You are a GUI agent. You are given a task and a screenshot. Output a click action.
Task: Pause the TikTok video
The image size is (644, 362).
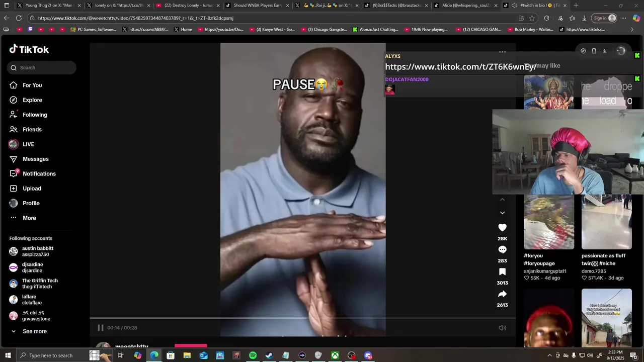click(x=100, y=328)
